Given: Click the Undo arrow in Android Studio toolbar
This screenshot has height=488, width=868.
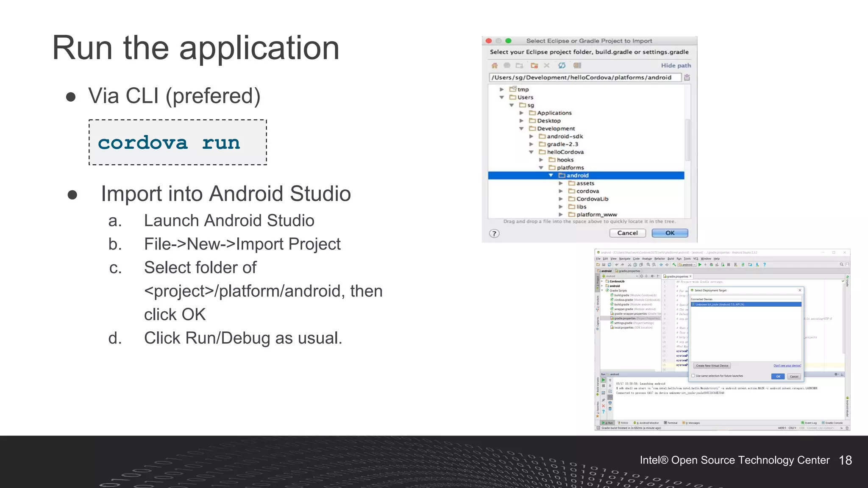Looking at the screenshot, I should 617,265.
